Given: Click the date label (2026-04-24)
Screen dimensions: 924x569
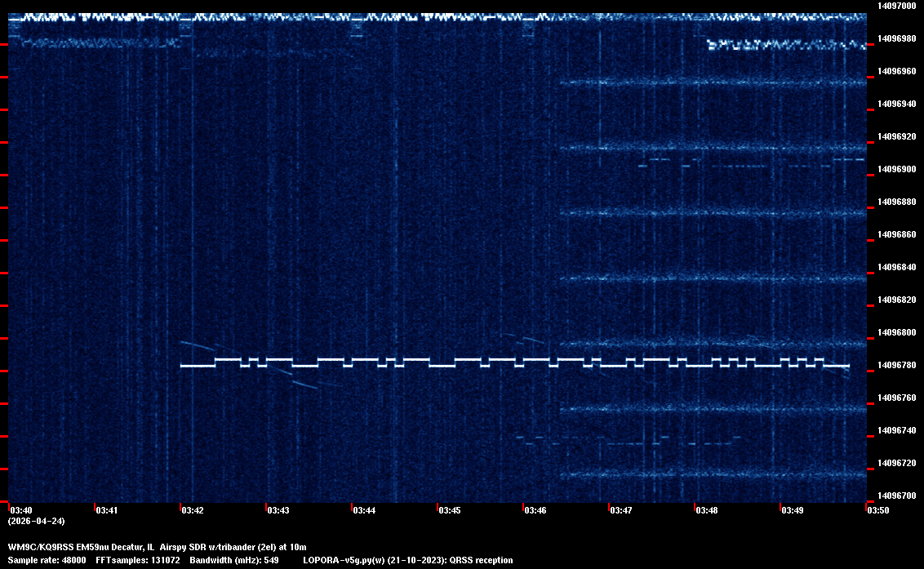Looking at the screenshot, I should point(36,521).
